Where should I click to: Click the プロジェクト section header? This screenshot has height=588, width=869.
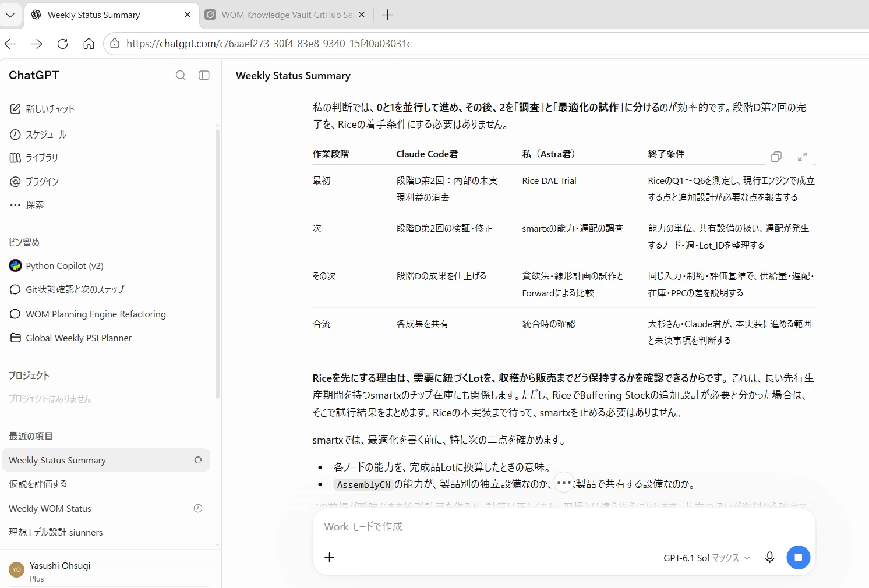coord(29,376)
